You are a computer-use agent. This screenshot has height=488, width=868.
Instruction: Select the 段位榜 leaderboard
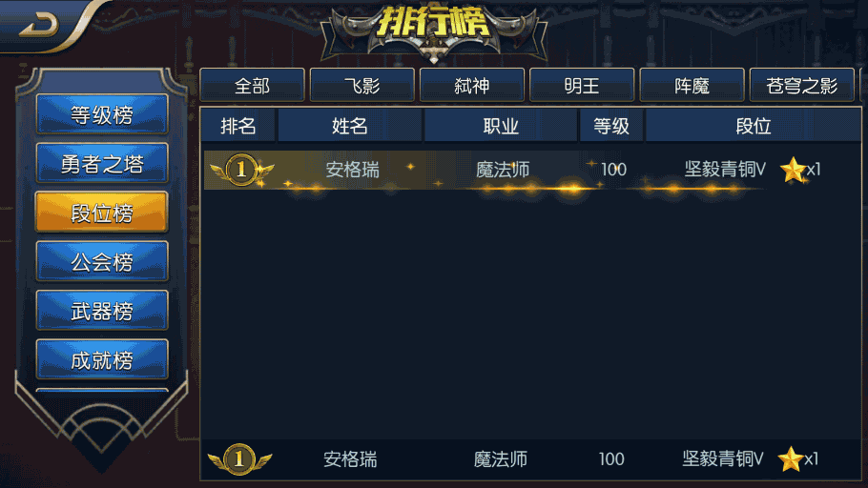click(102, 213)
